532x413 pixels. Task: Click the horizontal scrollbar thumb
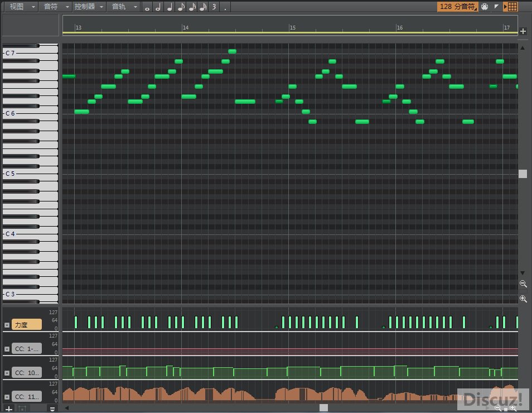coord(323,407)
